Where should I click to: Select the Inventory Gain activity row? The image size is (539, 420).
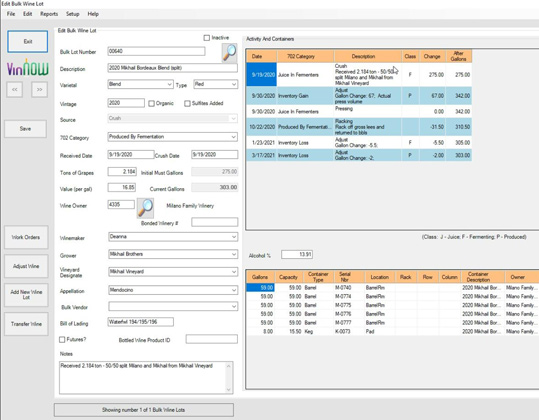pos(359,96)
